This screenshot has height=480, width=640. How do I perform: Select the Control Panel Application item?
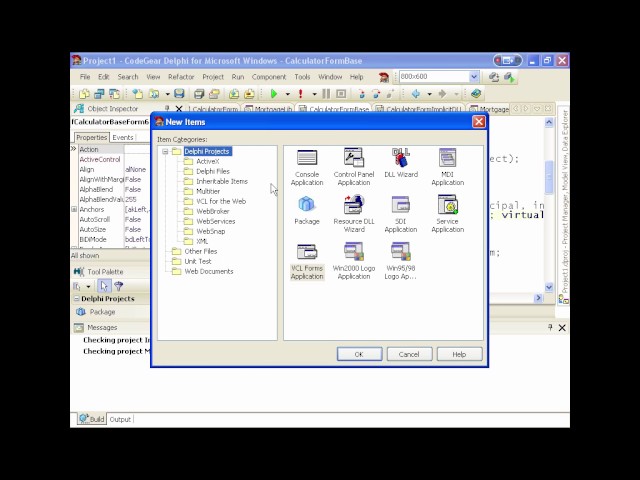tap(354, 167)
